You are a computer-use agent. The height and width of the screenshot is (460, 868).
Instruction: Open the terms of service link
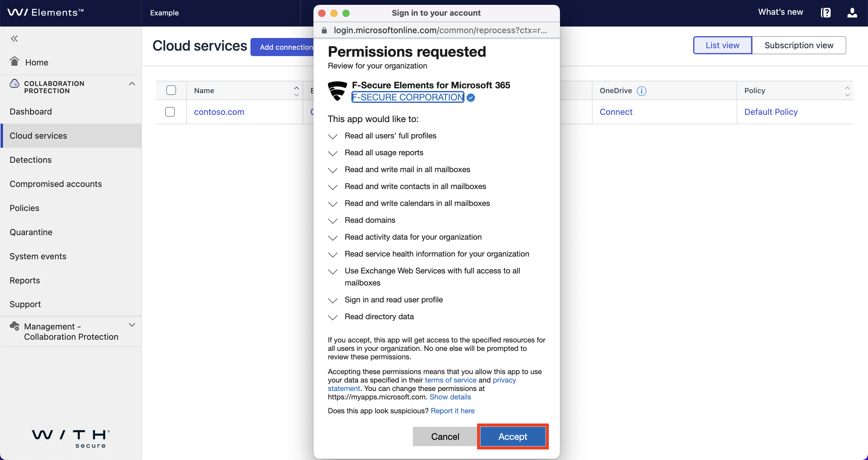pyautogui.click(x=451, y=380)
